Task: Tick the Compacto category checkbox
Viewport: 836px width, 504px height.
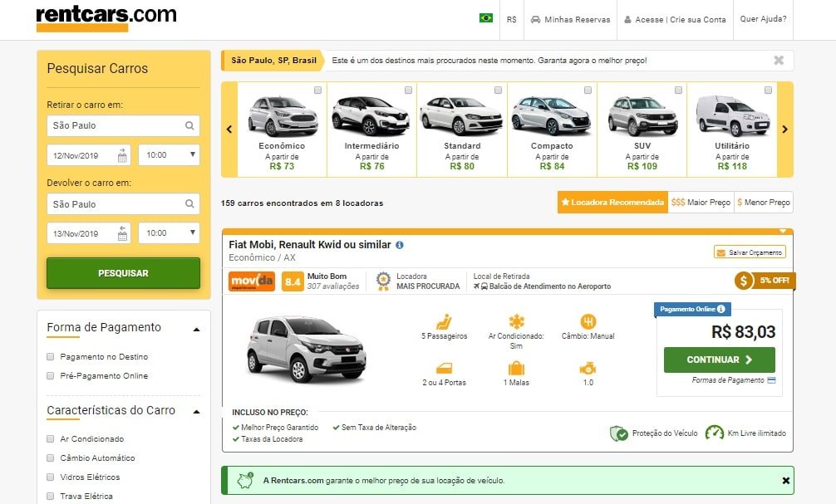Action: 588,90
